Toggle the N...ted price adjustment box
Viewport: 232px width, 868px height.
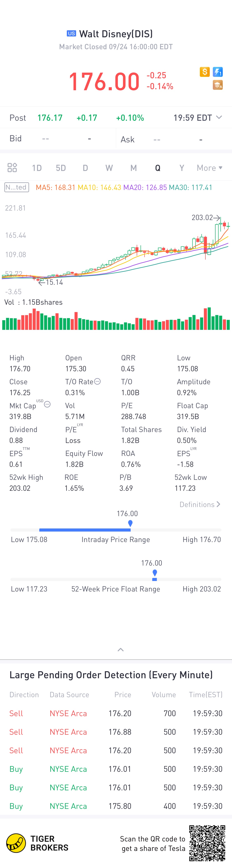coord(16,187)
